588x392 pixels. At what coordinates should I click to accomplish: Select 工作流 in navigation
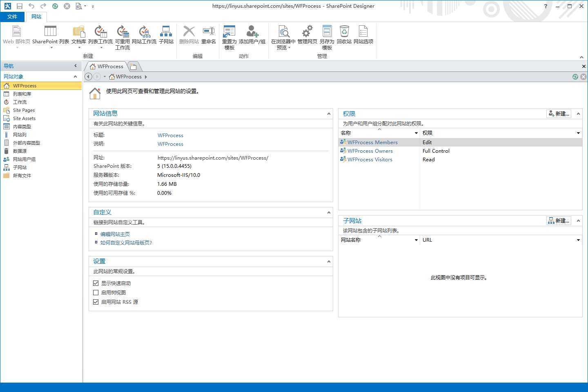pos(20,102)
